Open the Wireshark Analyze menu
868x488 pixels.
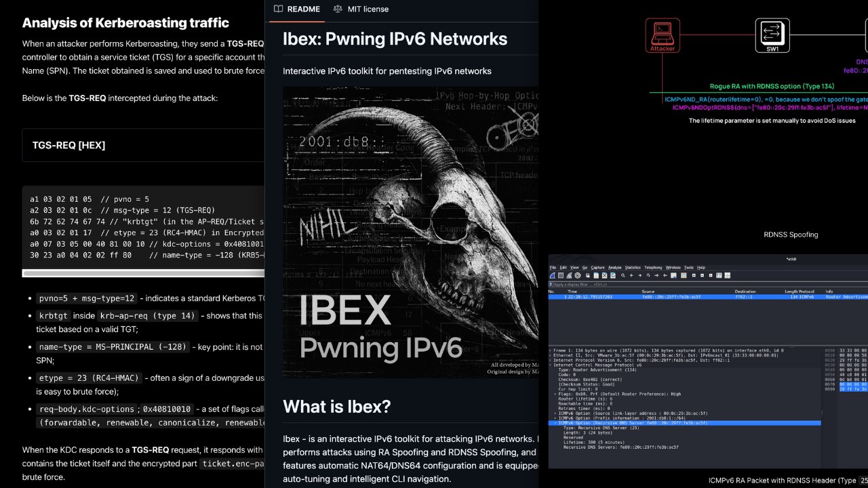coord(615,268)
